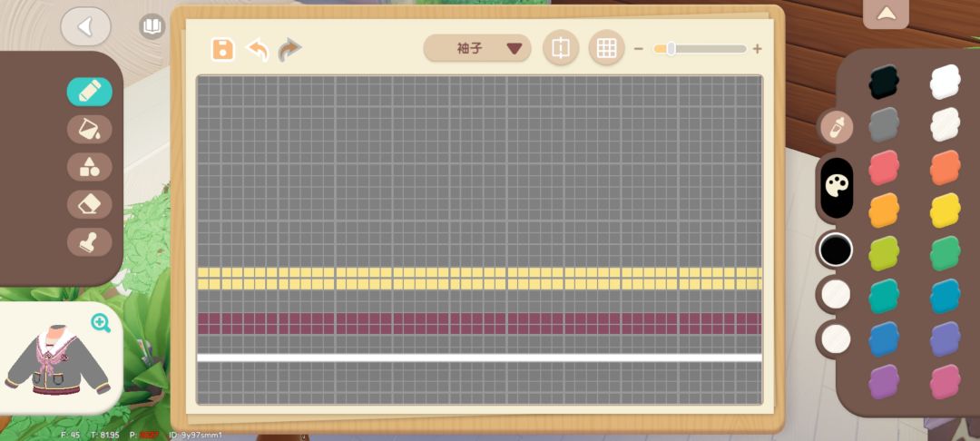Pick the black palette swatch
Viewport: 980px width, 441px height.
pos(884,82)
